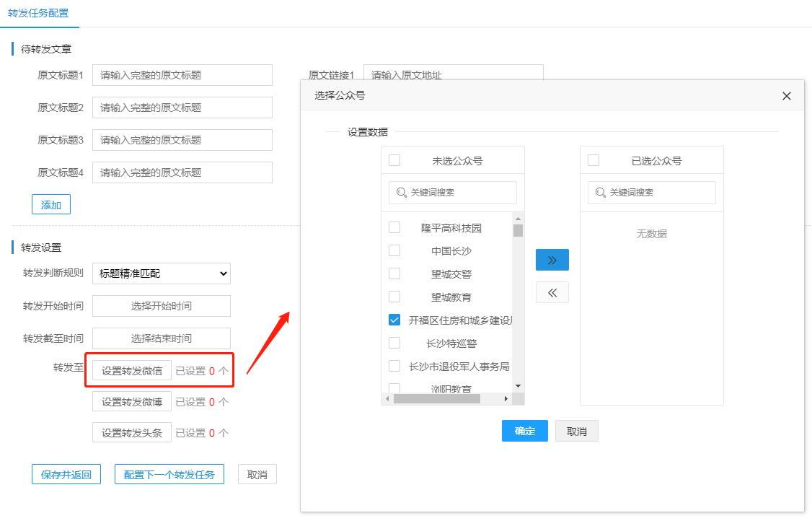Image resolution: width=812 pixels, height=521 pixels.
Task: Click the horizontal scrollbar left arrow
Action: (387, 399)
